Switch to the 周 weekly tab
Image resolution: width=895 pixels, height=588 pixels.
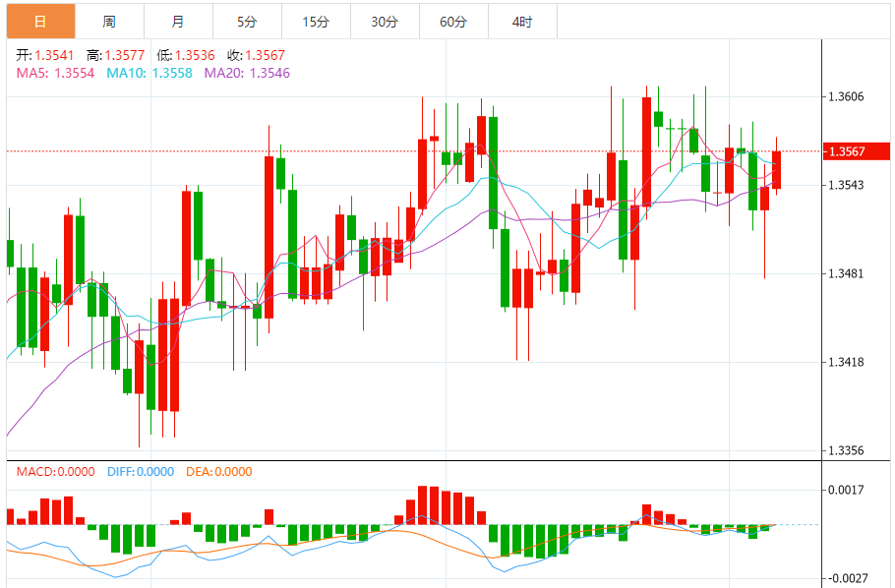point(109,22)
